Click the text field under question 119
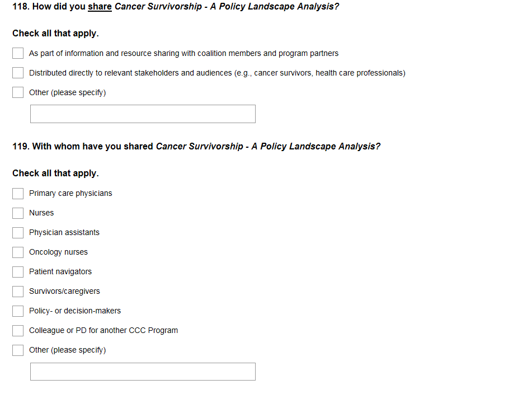Viewport: 532px width, 394px height. click(x=143, y=372)
